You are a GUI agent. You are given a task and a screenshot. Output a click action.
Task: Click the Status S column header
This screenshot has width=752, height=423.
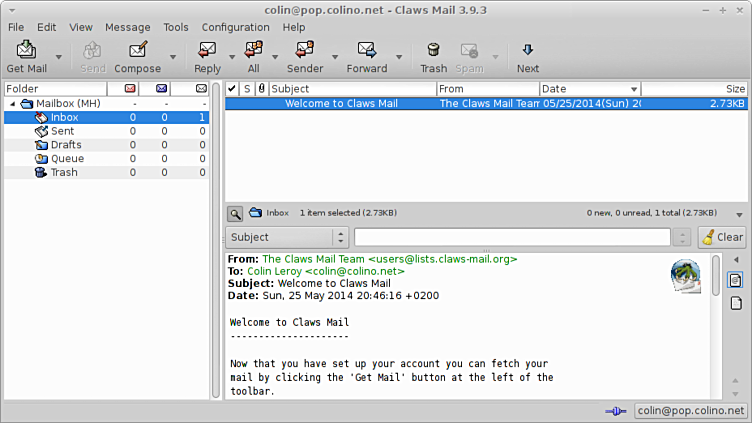247,89
